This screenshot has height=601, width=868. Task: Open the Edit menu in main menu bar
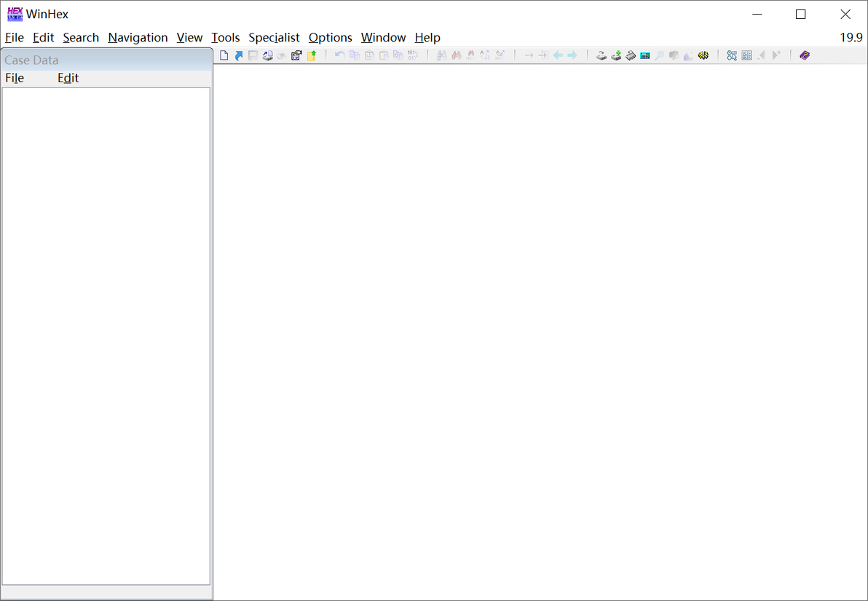[x=43, y=38]
